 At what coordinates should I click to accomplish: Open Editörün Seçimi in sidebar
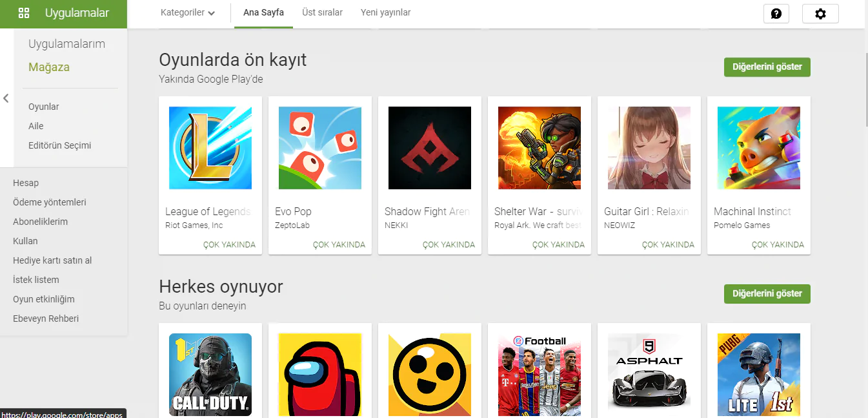coord(60,145)
